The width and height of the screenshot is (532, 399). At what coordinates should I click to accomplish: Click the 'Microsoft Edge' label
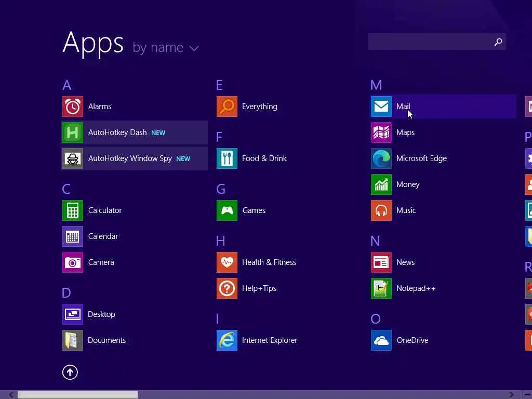421,159
